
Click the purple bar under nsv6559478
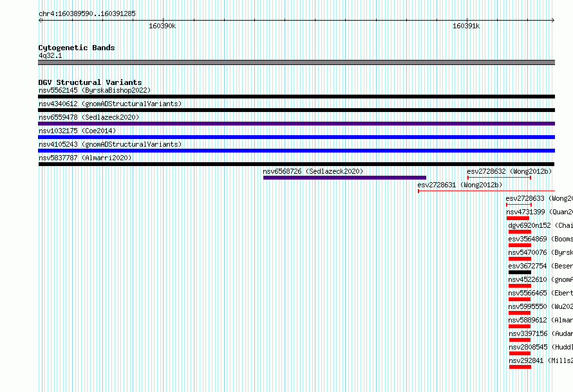coord(296,124)
